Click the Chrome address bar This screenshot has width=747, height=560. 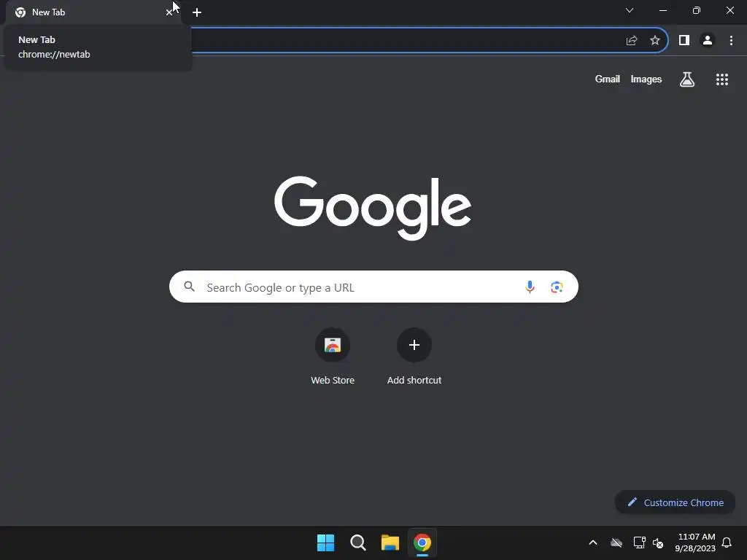[x=405, y=41]
